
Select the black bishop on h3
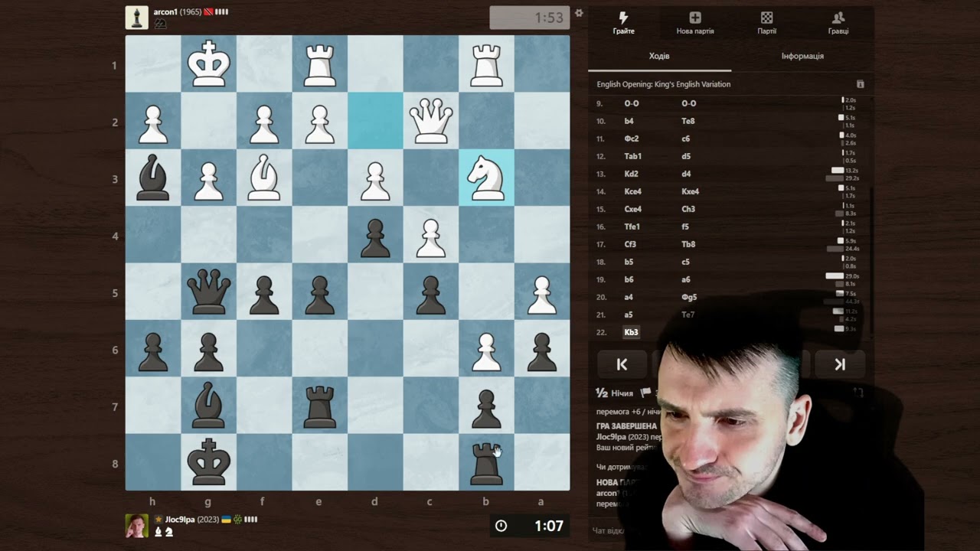(x=153, y=178)
